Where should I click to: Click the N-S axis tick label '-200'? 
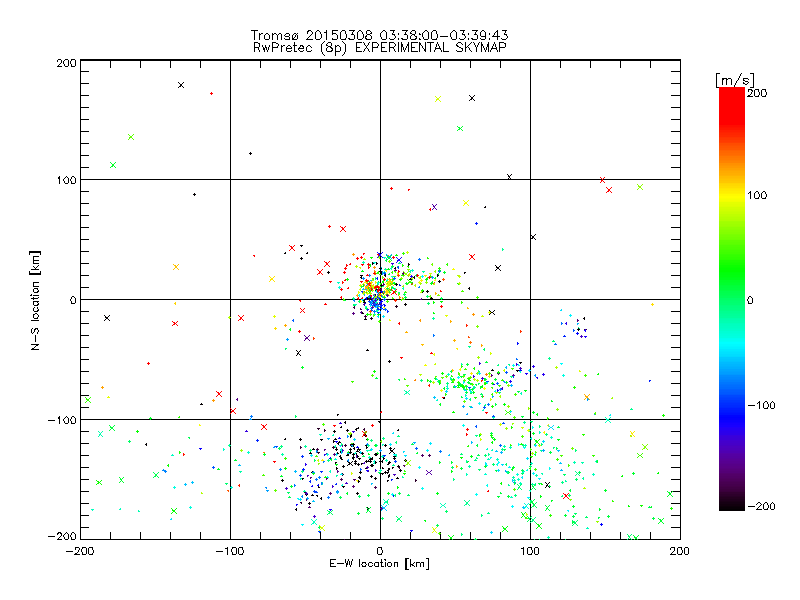[x=62, y=536]
